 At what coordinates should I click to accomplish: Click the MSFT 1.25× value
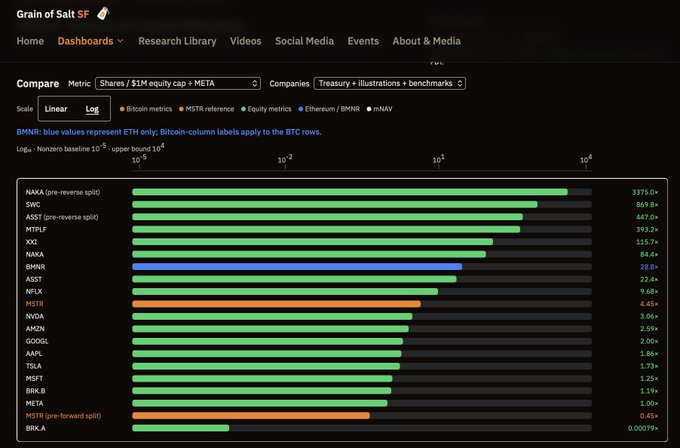[649, 379]
